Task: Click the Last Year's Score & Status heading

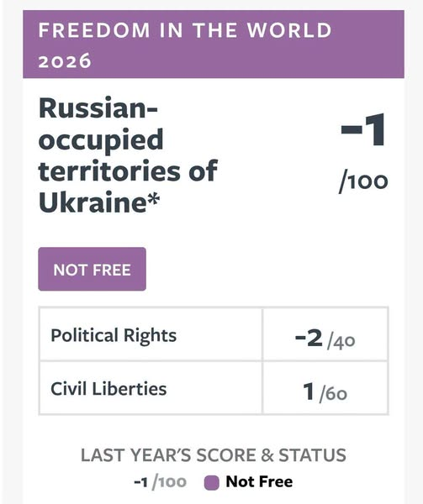Action: pos(214,455)
